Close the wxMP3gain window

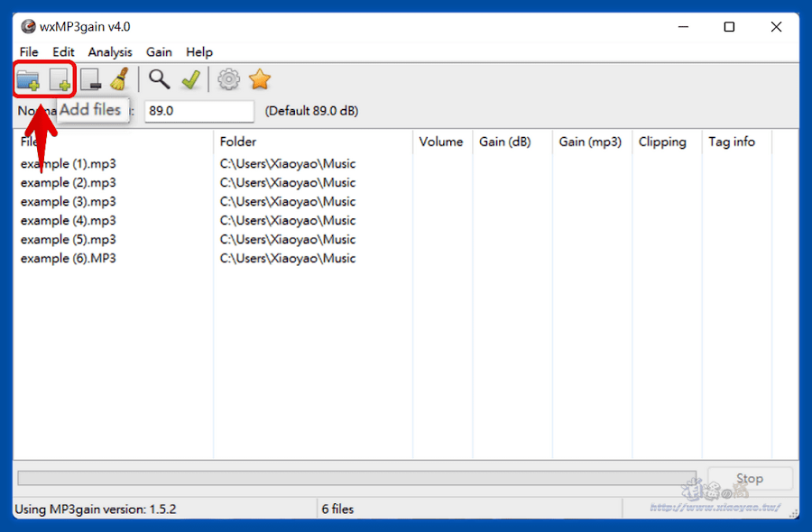776,27
